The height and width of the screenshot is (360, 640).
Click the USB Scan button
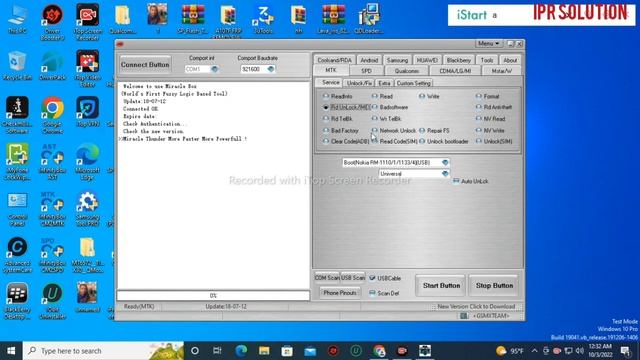[353, 278]
